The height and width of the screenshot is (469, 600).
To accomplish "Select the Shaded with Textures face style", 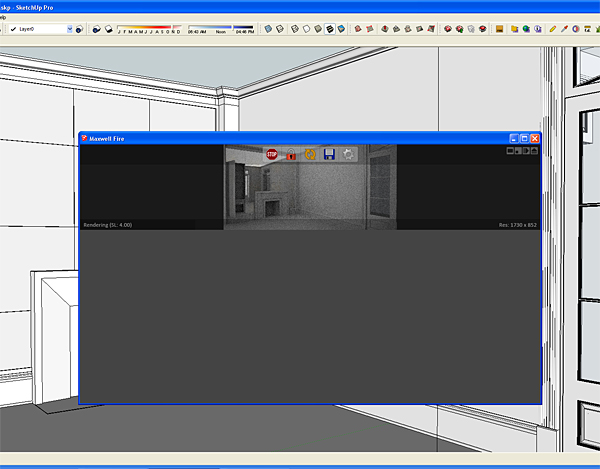I will point(328,29).
